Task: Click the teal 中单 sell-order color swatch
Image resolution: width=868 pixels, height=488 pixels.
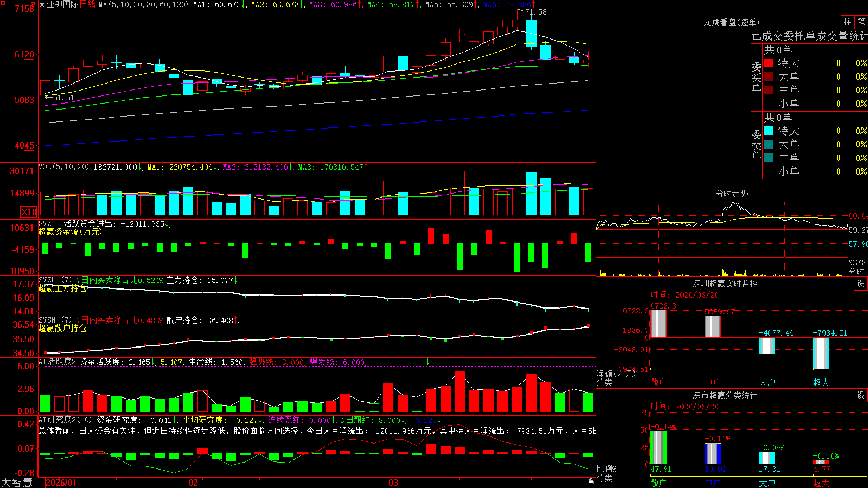Action: 768,158
